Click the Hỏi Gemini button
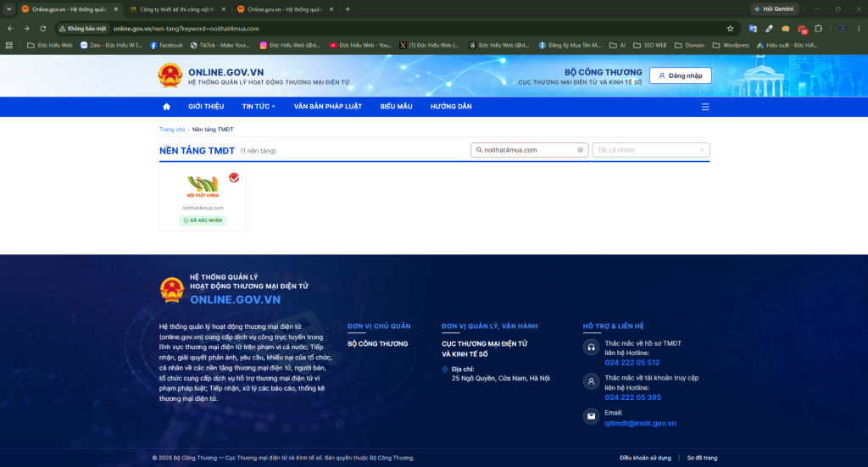The image size is (868, 467). [x=774, y=9]
